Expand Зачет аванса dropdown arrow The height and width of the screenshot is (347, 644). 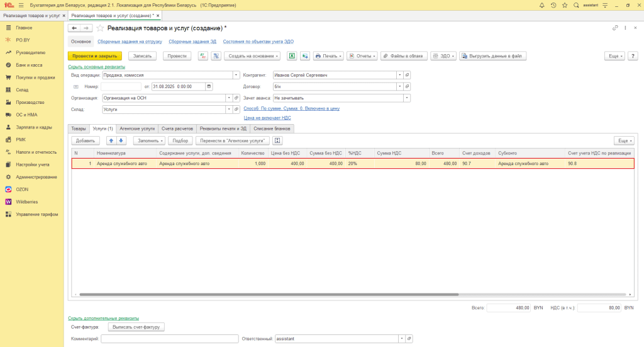point(407,98)
